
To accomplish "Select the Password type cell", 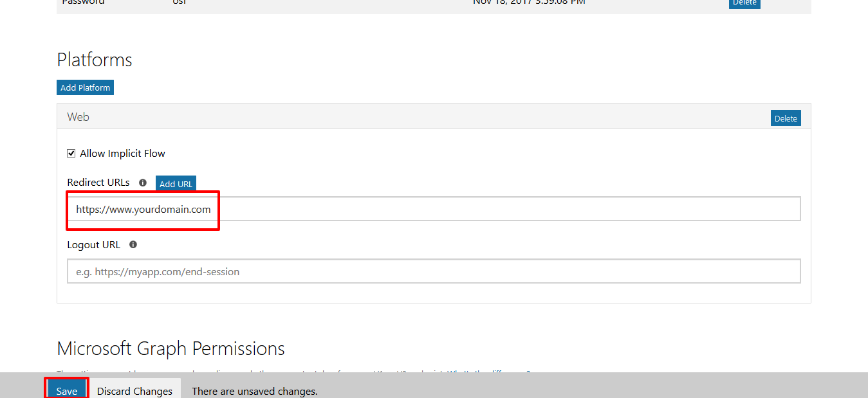I will [x=83, y=3].
